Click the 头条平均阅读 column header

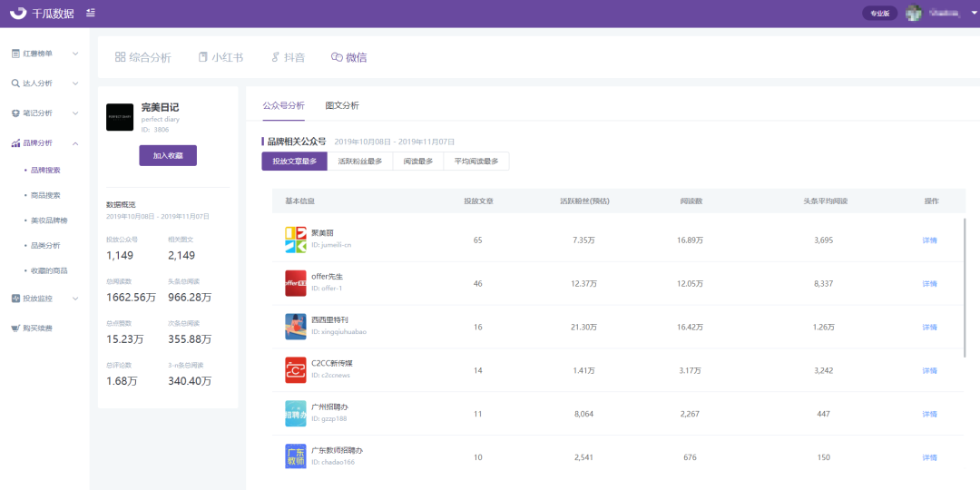coord(825,201)
